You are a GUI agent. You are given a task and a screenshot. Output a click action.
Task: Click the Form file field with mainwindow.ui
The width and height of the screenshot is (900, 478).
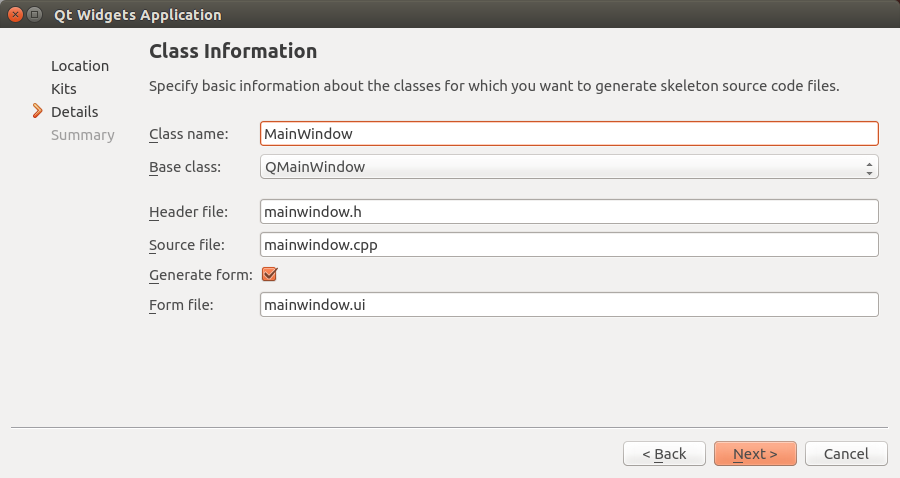[x=568, y=304]
